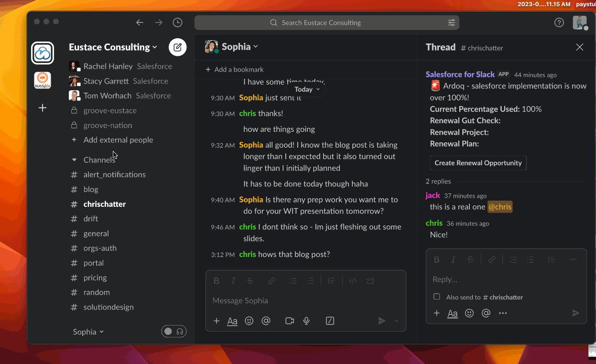Attach a file using plus in the Message Sophia composer
Image resolution: width=596 pixels, height=364 pixels.
pyautogui.click(x=217, y=321)
